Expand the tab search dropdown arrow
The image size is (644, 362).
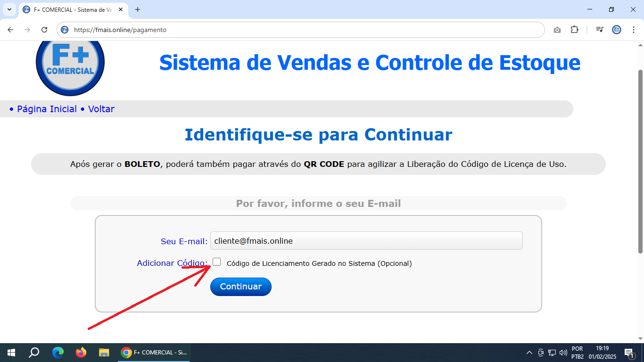tap(9, 9)
